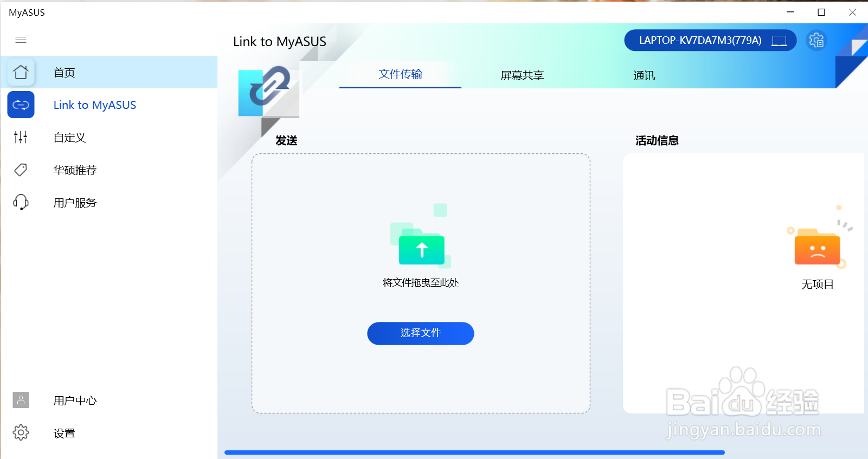Image resolution: width=868 pixels, height=459 pixels.
Task: Click the 用户服务 headset icon
Action: (x=21, y=202)
